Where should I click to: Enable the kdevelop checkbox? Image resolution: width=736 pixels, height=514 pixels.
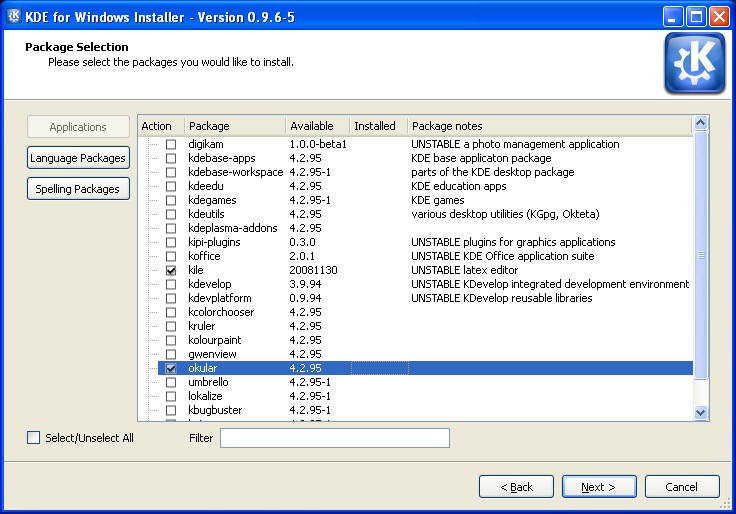pyautogui.click(x=171, y=284)
